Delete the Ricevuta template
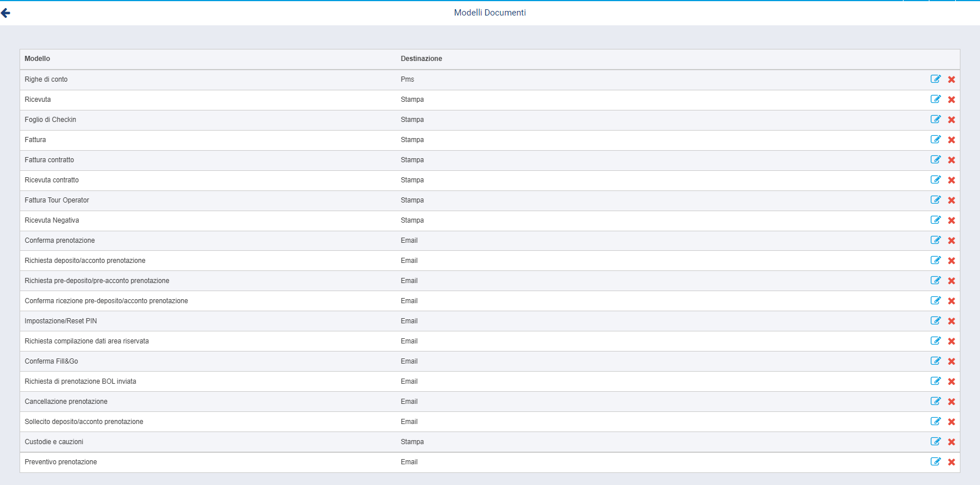The height and width of the screenshot is (485, 980). (x=951, y=100)
